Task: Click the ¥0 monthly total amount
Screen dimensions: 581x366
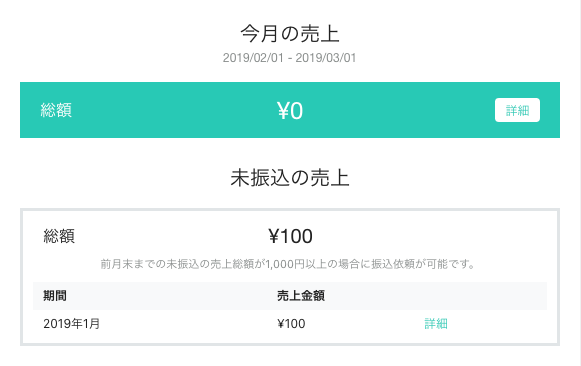Action: [290, 110]
